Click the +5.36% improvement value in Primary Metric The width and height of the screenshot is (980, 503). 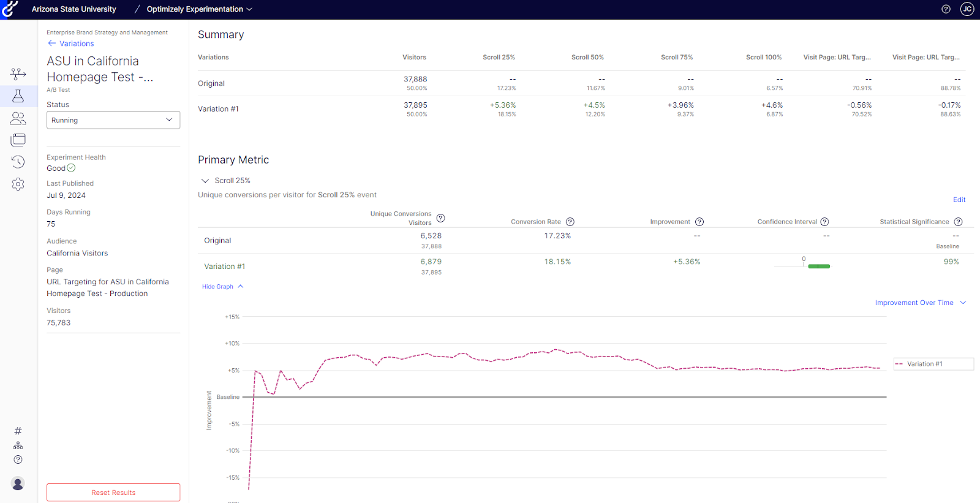[x=687, y=262]
